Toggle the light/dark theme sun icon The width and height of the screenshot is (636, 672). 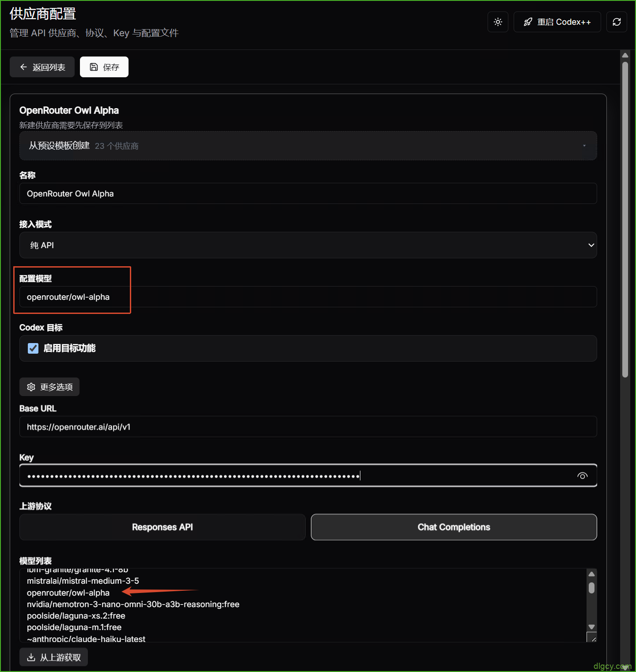[498, 22]
